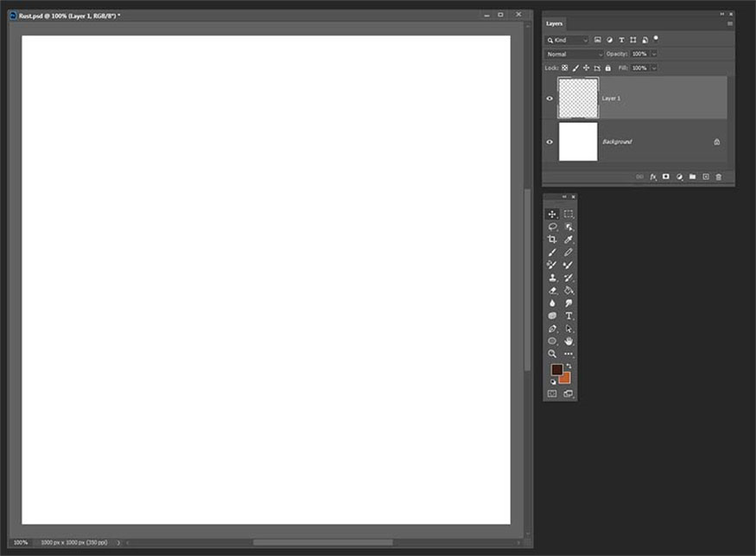
Task: Select the Ellipse shape tool
Action: 552,342
